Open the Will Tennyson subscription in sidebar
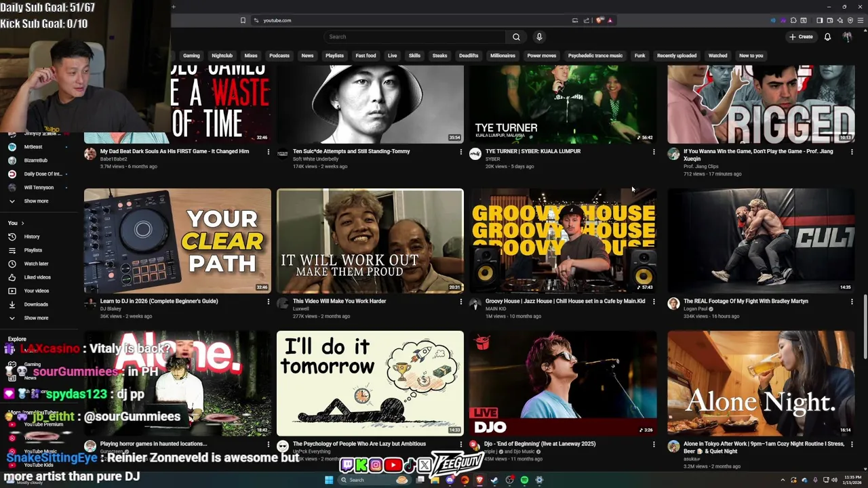Viewport: 868px width, 488px height. click(x=39, y=187)
